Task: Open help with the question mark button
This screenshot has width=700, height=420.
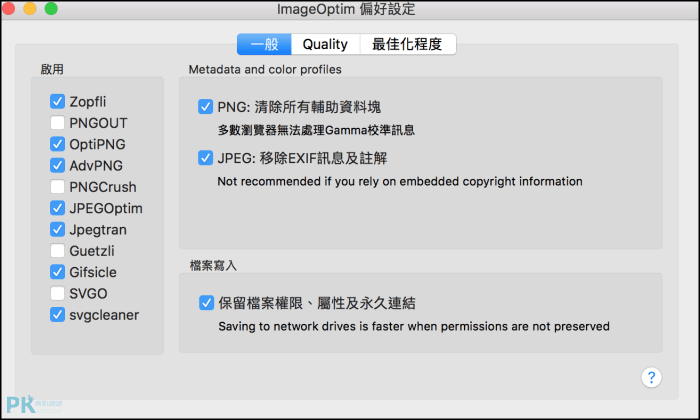Action: coord(651,378)
